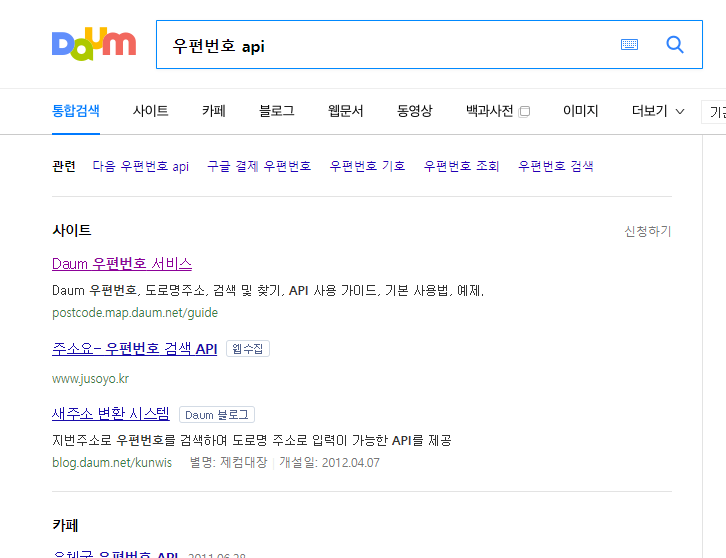
Task: Open the 카페 tab
Action: (213, 111)
